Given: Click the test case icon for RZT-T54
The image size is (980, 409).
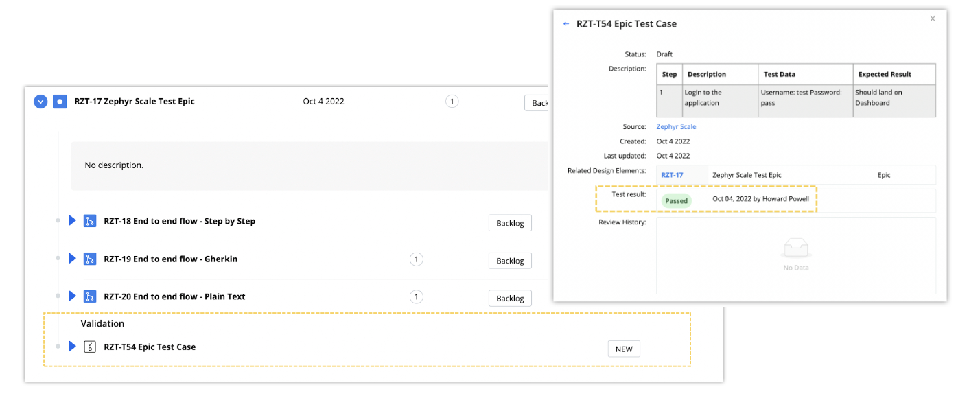Looking at the screenshot, I should (x=90, y=347).
